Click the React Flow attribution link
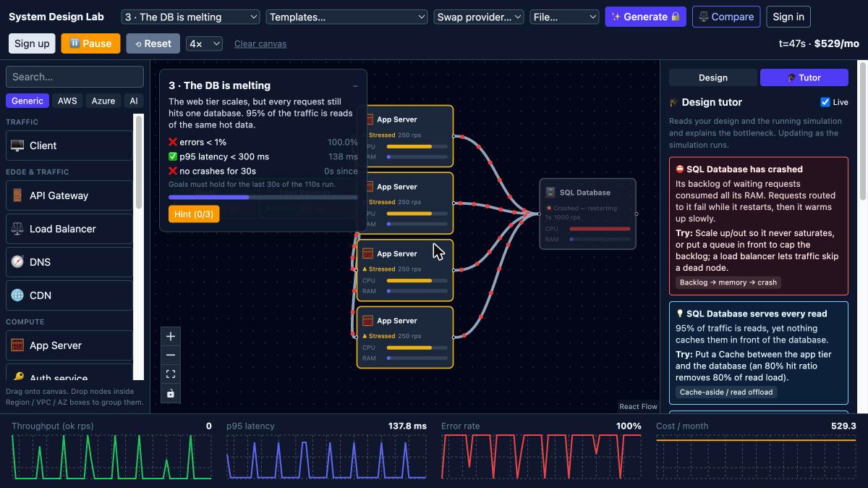This screenshot has width=868, height=488. (x=638, y=406)
